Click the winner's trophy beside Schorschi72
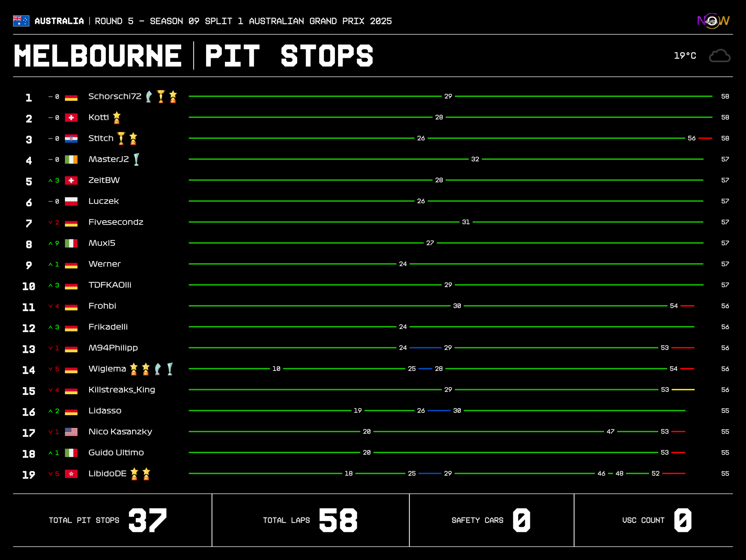Screen dimensions: 746x560 (x=161, y=96)
